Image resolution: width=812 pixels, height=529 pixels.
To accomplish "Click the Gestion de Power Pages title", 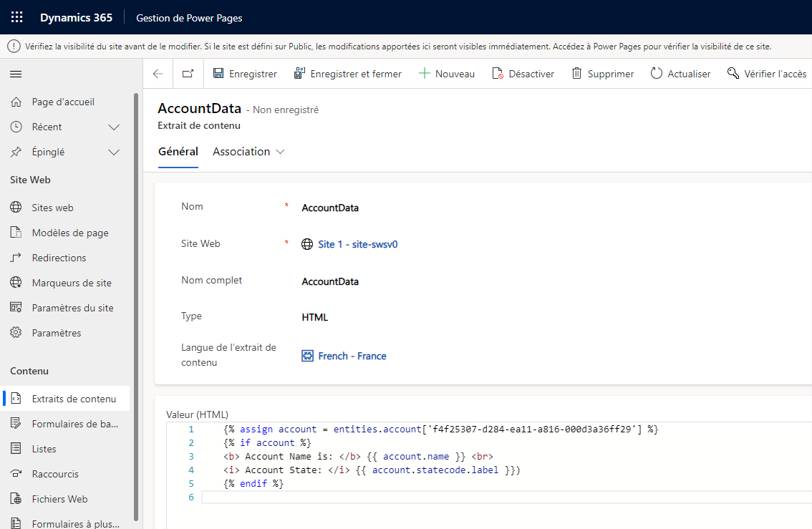I will 189,18.
